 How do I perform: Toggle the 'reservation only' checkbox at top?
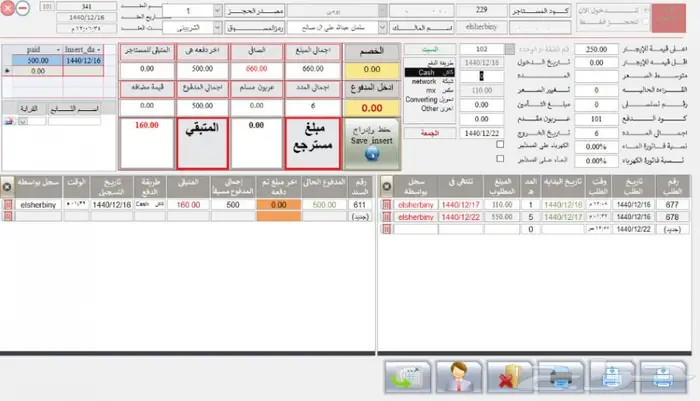645,22
